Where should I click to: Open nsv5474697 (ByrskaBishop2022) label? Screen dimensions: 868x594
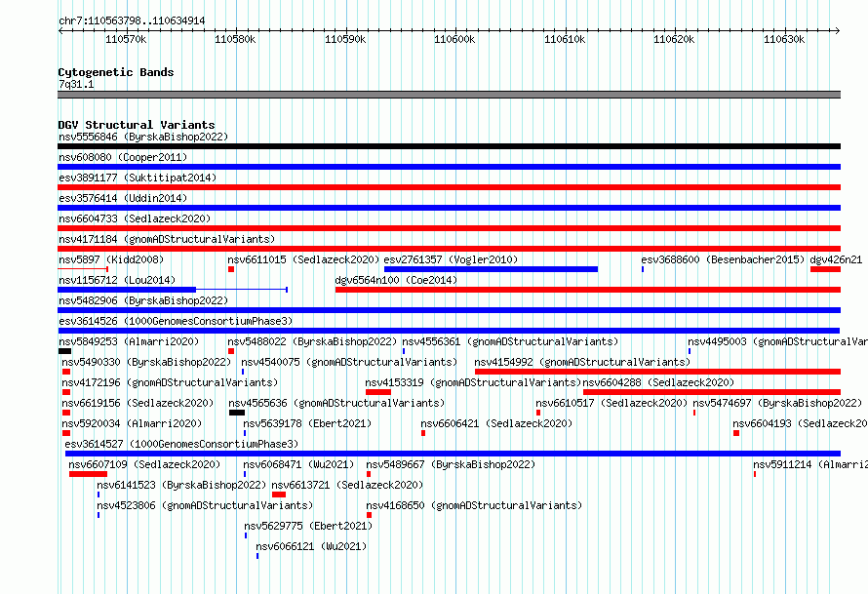click(x=777, y=403)
